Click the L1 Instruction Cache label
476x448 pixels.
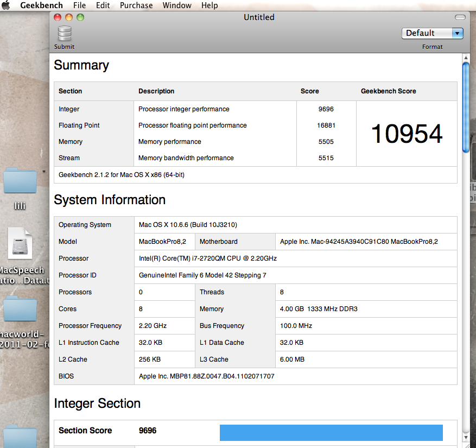click(x=89, y=342)
